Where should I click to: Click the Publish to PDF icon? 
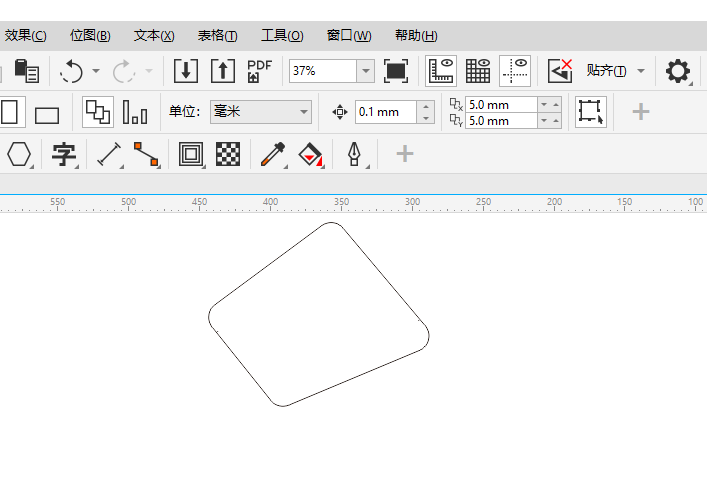pos(260,71)
